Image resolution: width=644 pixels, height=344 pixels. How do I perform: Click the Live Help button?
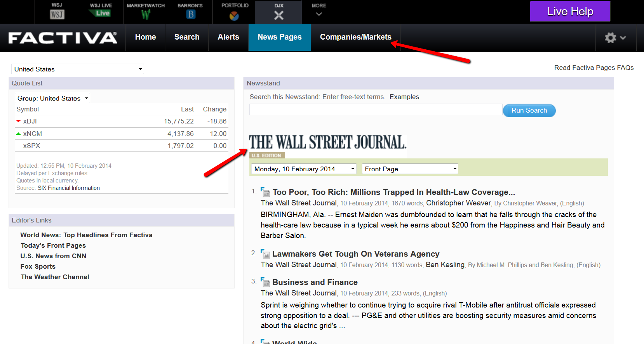[570, 11]
